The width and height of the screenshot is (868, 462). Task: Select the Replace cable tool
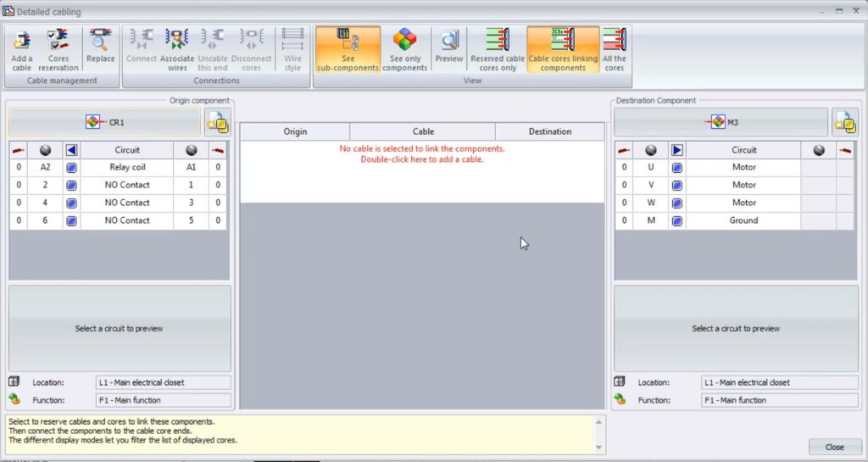[100, 47]
